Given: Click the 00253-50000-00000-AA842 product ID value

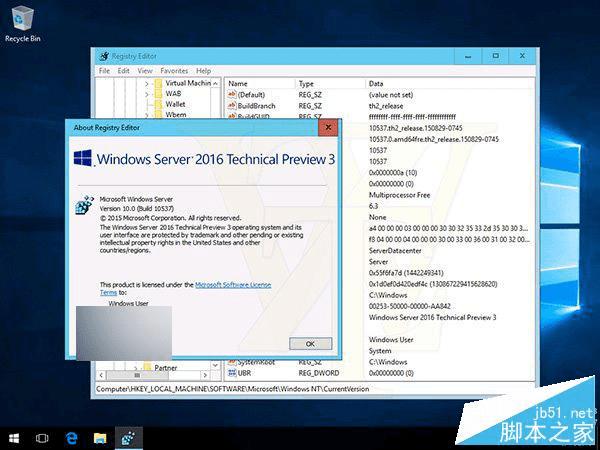Looking at the screenshot, I should pos(409,306).
